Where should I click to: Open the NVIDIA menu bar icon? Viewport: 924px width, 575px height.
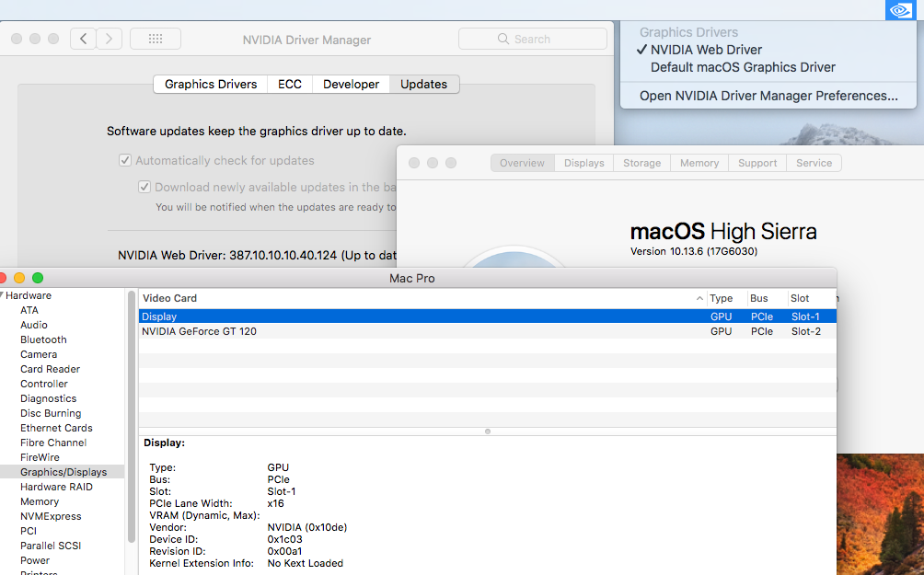coord(900,10)
